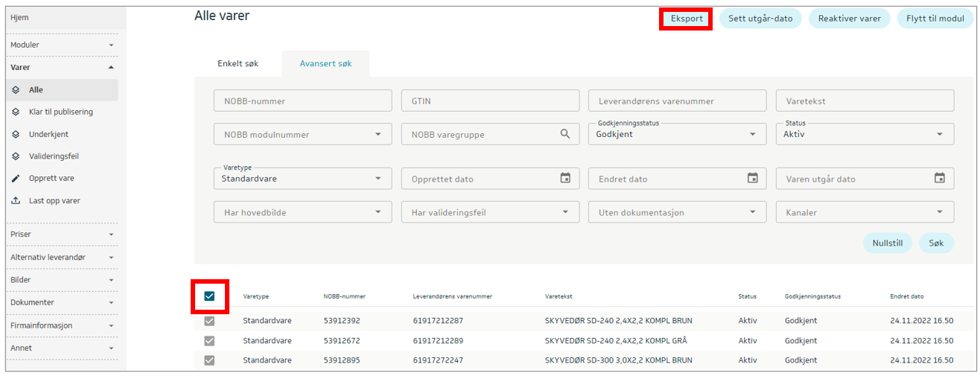Open the Endret dato calendar picker
This screenshot has height=376, width=980.
752,179
